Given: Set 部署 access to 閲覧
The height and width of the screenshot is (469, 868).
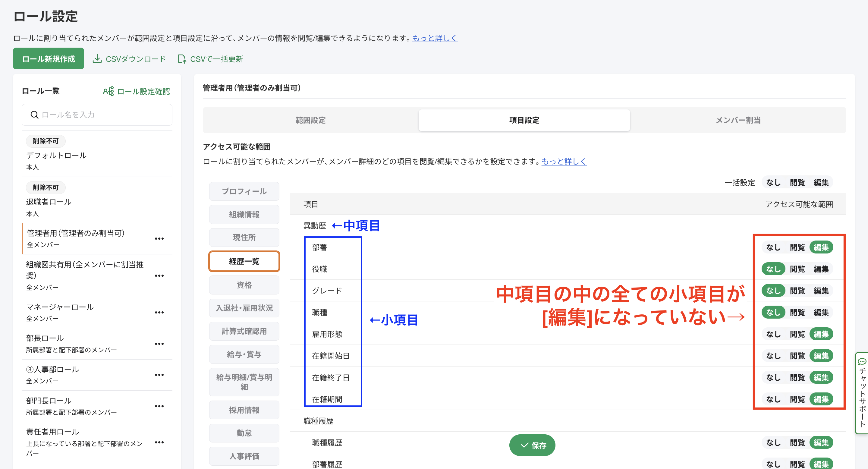Looking at the screenshot, I should 798,247.
